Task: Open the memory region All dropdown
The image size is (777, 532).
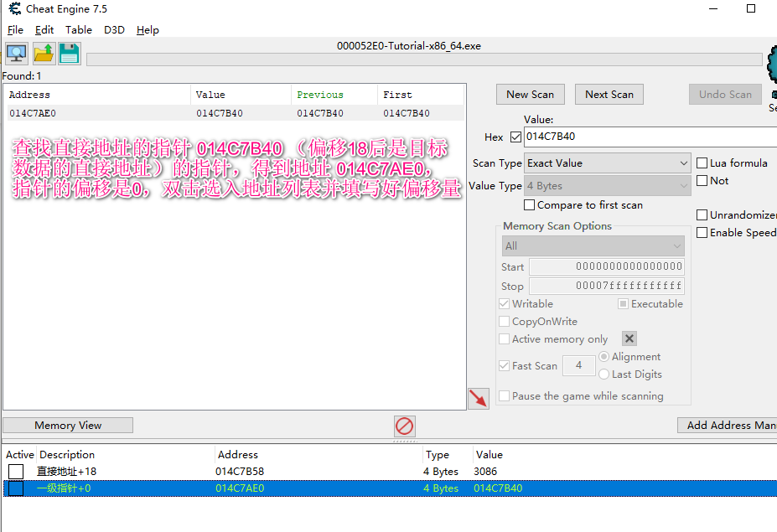Action: tap(593, 245)
